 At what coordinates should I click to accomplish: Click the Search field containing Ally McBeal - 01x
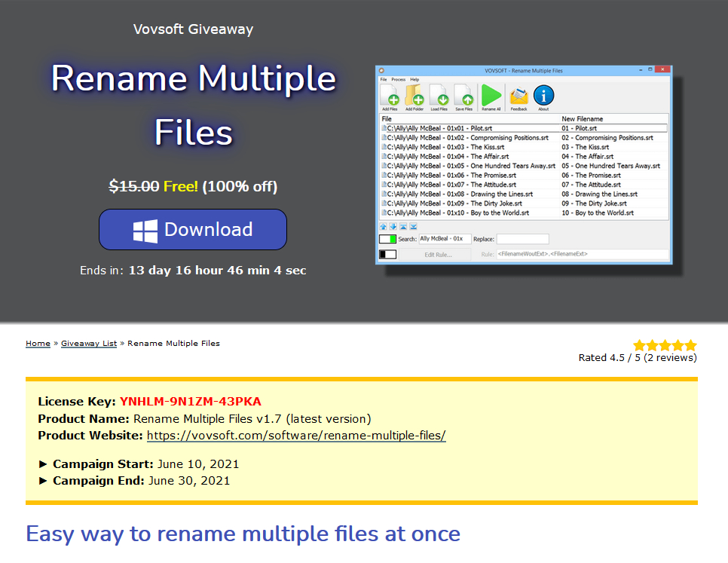coord(445,239)
